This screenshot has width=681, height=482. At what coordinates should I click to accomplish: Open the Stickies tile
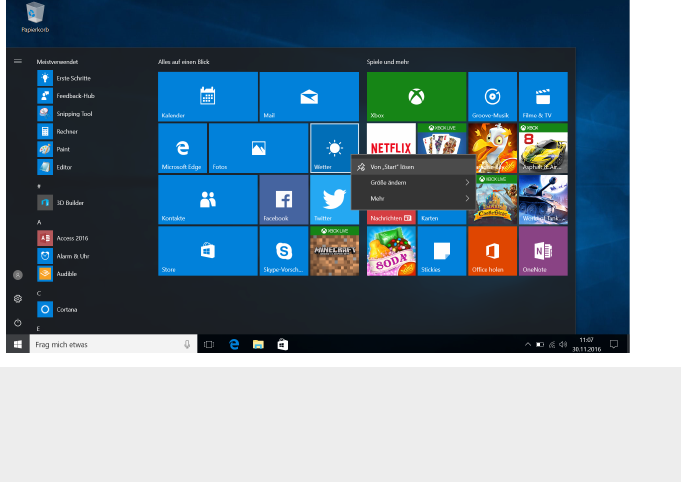tap(442, 251)
